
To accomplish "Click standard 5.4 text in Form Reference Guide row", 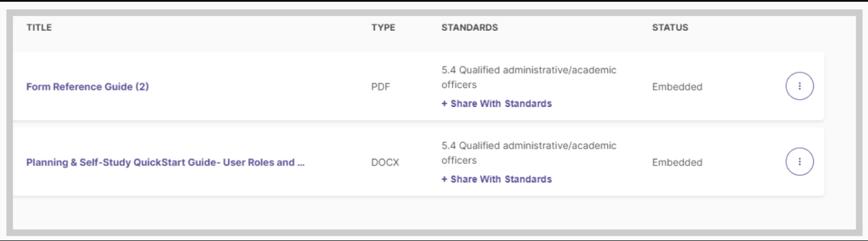I will (x=529, y=77).
